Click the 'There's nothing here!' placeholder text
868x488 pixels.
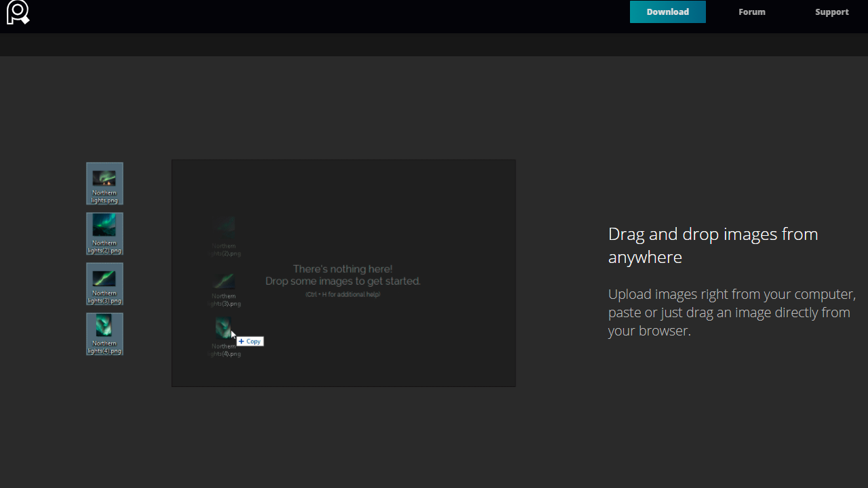342,269
